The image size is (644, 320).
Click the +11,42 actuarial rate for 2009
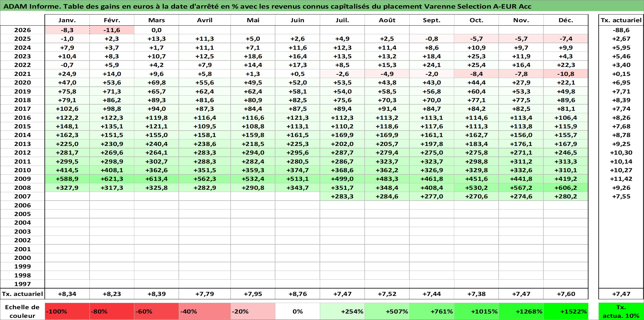(x=621, y=179)
